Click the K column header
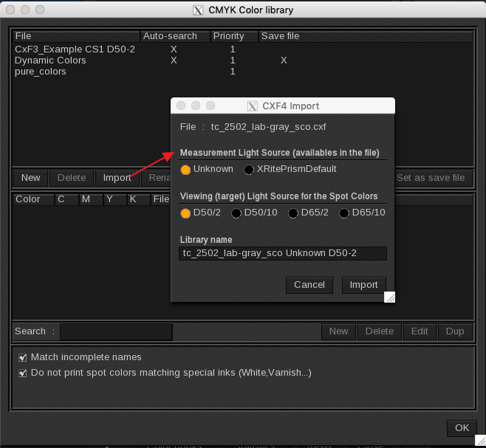The height and width of the screenshot is (448, 486). [x=139, y=199]
